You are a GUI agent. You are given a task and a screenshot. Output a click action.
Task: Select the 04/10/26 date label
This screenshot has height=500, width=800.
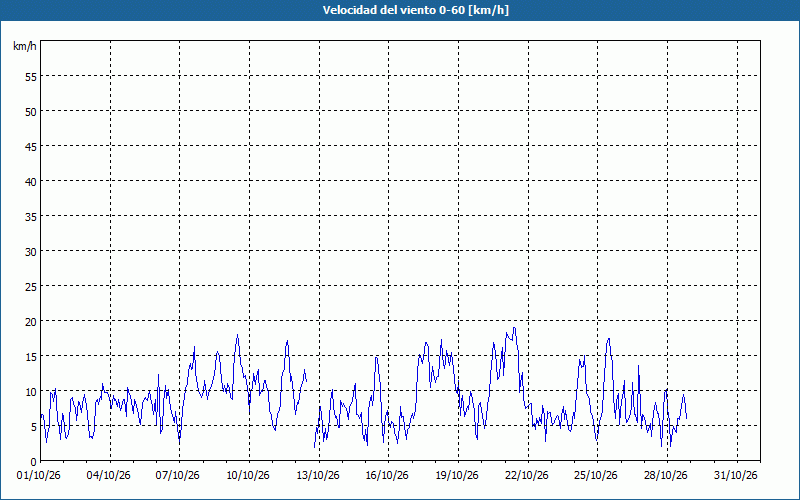pos(108,476)
